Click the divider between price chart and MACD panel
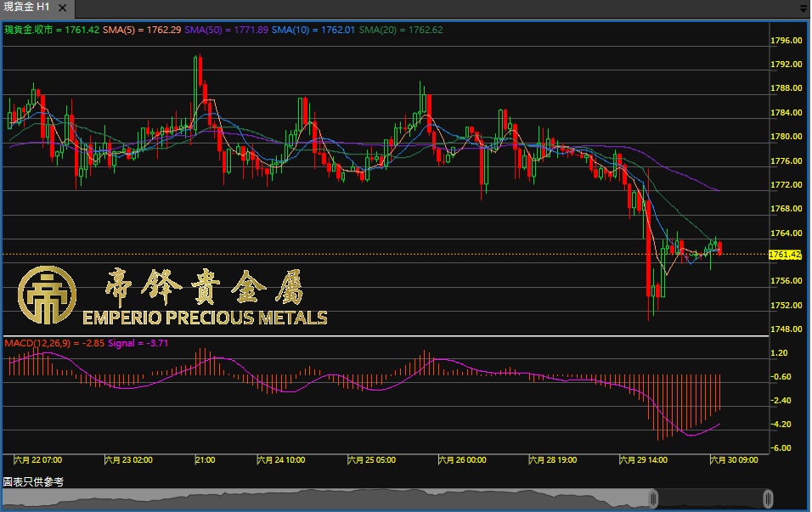Viewport: 812px width, 512px height. tap(382, 336)
